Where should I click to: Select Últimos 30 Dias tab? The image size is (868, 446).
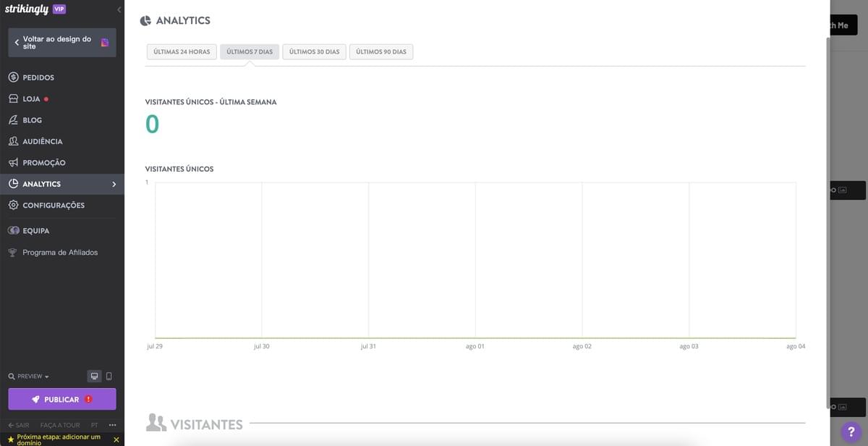pyautogui.click(x=314, y=52)
